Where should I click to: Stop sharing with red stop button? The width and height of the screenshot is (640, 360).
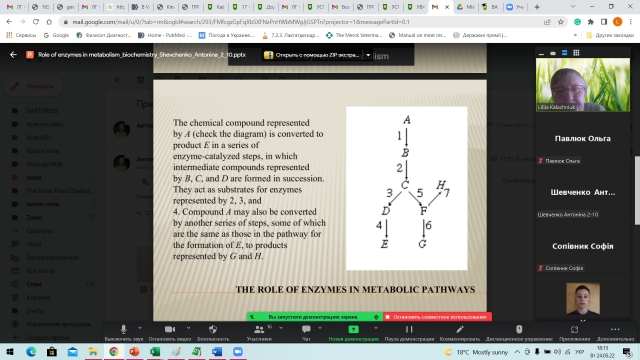[437, 317]
